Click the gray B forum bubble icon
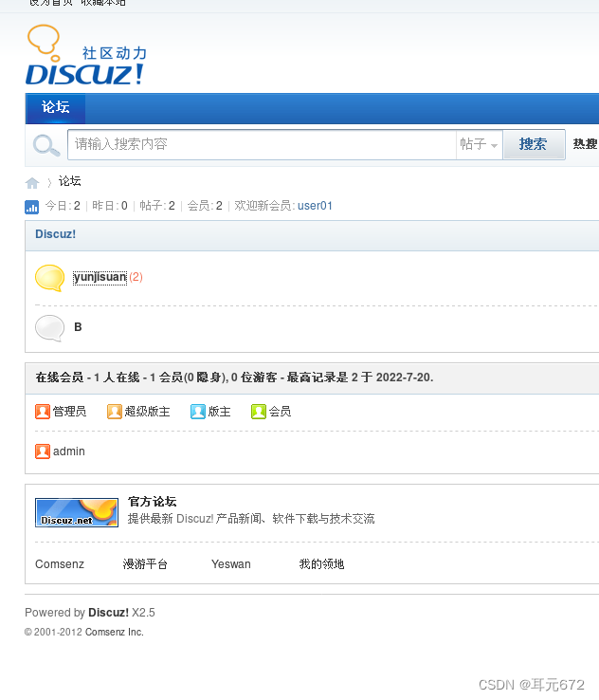This screenshot has width=599, height=700. pyautogui.click(x=50, y=328)
